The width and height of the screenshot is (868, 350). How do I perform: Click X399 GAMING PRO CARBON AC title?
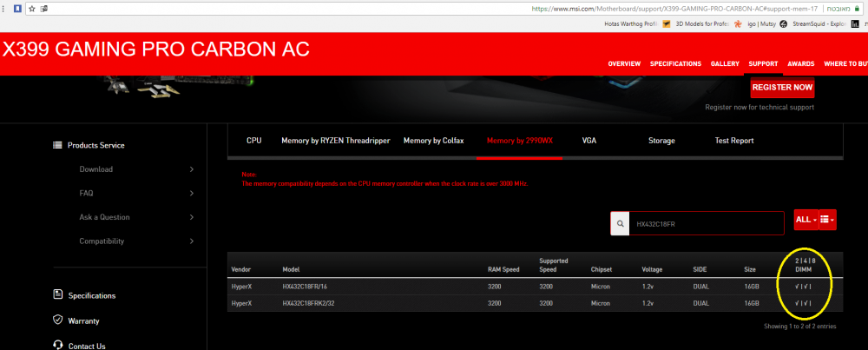pos(155,50)
